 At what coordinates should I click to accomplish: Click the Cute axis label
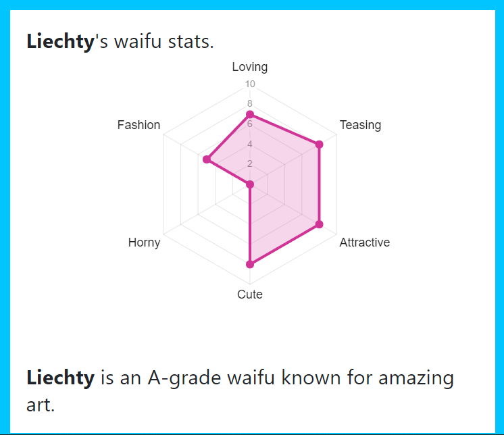click(250, 295)
